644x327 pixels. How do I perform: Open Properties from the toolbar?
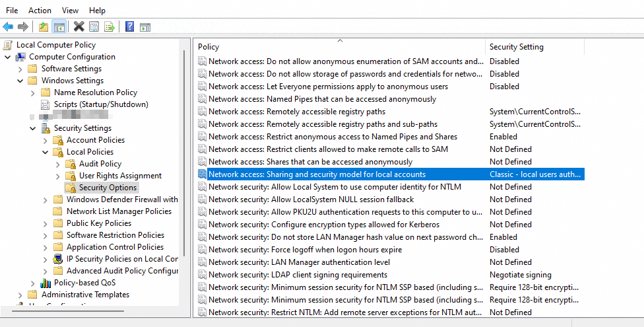94,26
